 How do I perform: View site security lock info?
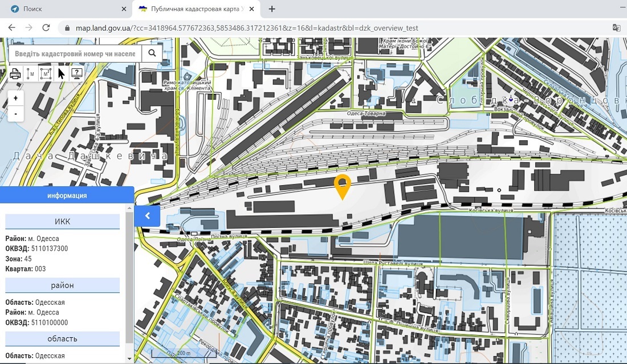point(67,28)
